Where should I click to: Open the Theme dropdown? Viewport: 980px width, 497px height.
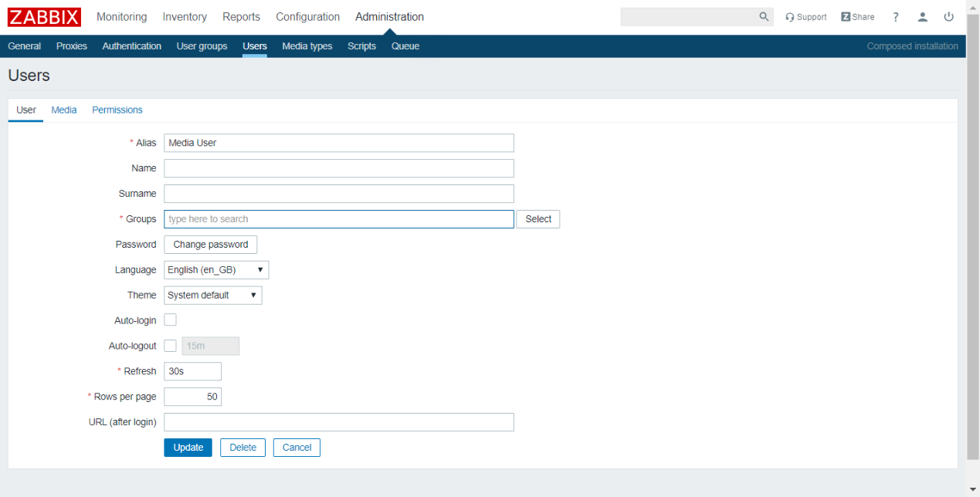pos(213,296)
